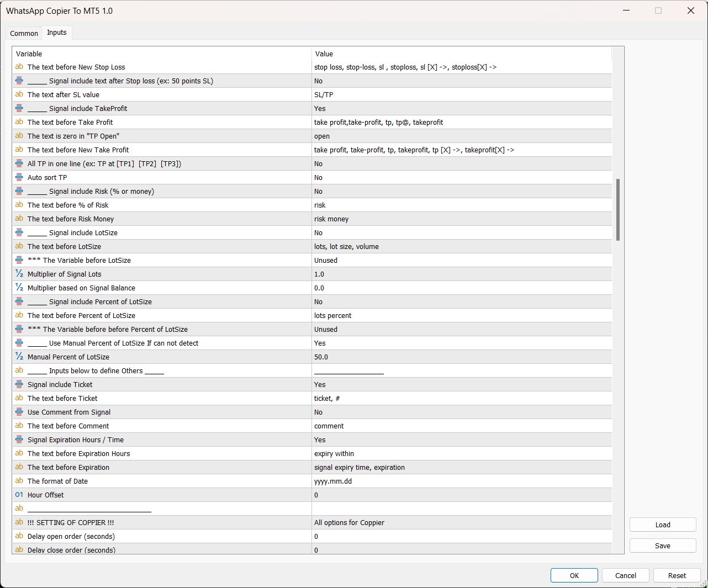Click the icon beside 'Delay open order (seconds)'

pos(19,536)
